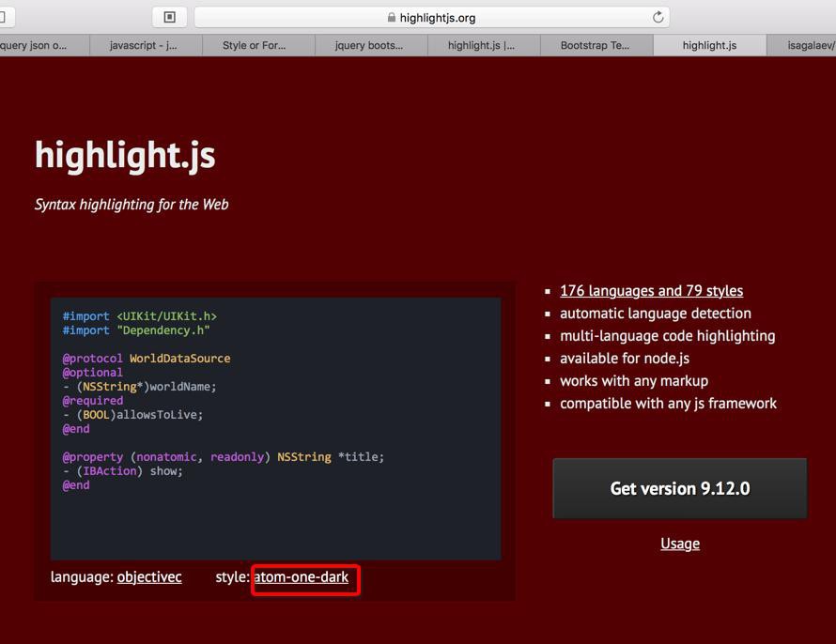
Task: Open the 'Style or For...' tab
Action: [258, 45]
